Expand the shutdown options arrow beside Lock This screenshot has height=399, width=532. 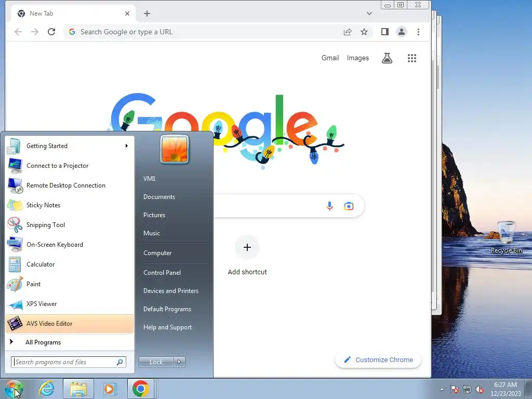tap(179, 362)
